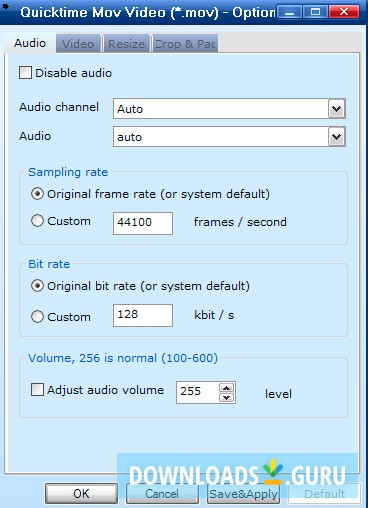
Task: Select Original frame rate radio button
Action: click(x=37, y=194)
